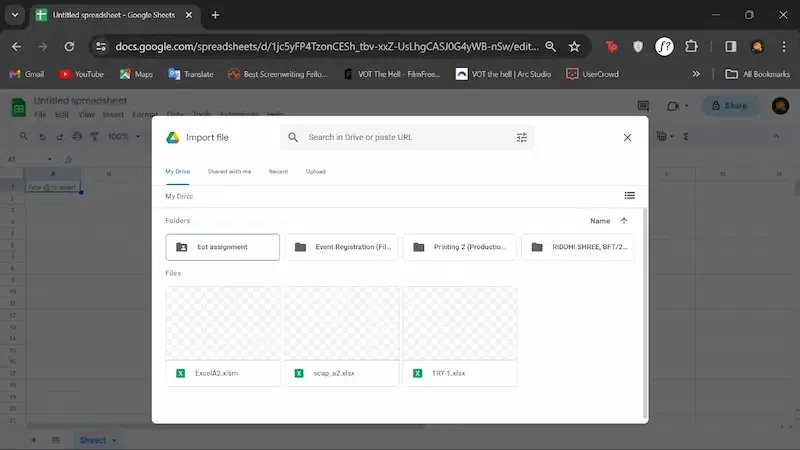Open the File menu in Sheets
Image resolution: width=800 pixels, height=450 pixels.
(x=40, y=114)
